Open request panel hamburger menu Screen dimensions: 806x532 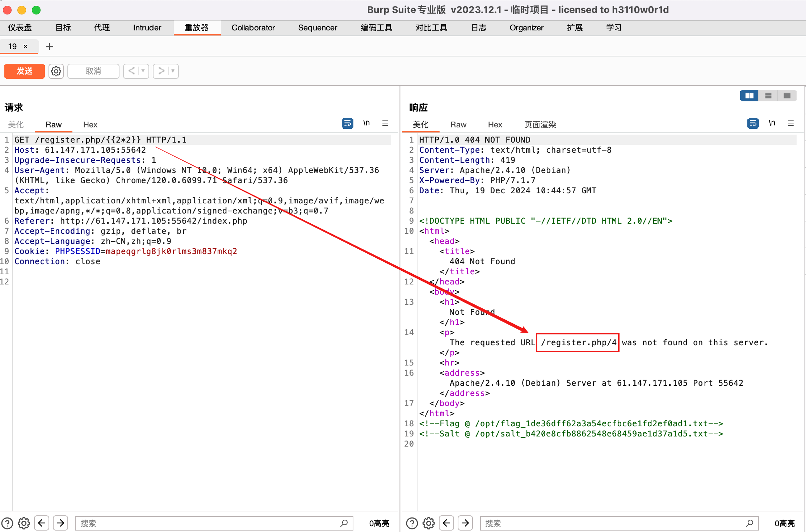tap(385, 123)
